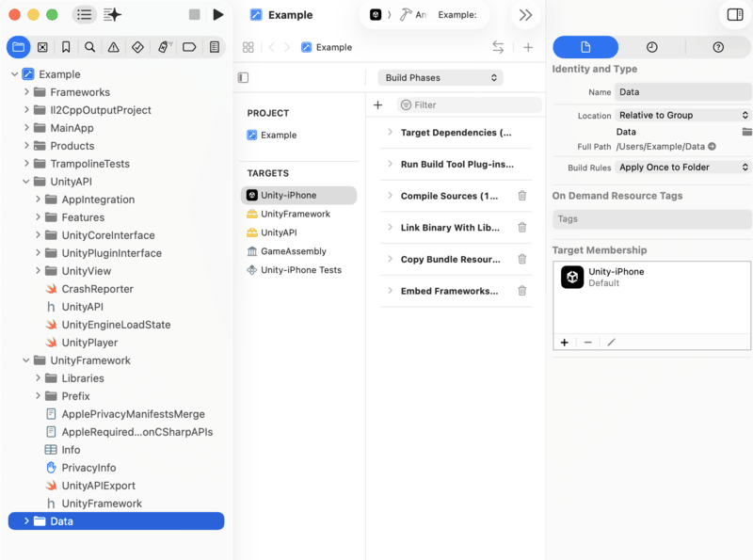753x560 pixels.
Task: Click the On Demand Resource Tags field
Action: tap(651, 219)
